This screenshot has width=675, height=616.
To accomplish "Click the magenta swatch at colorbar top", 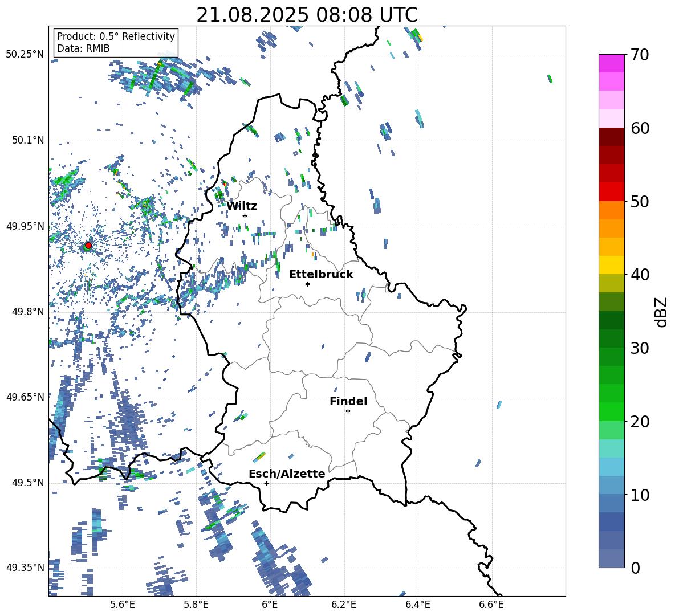I will (612, 63).
